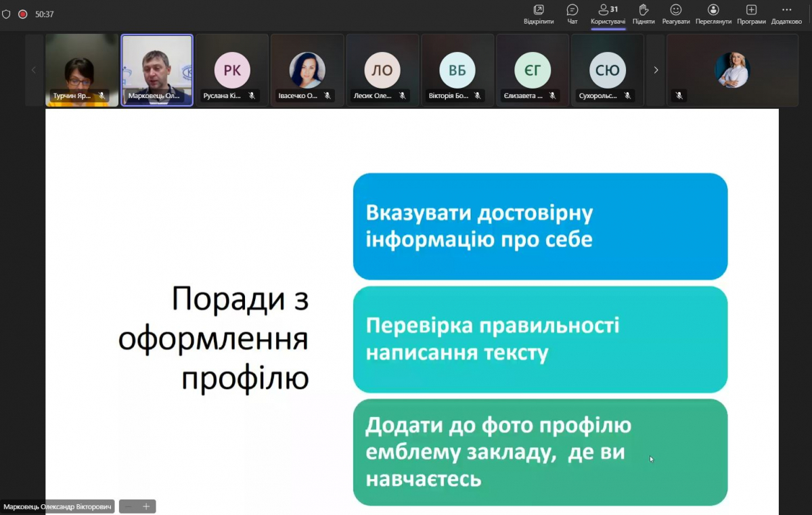This screenshot has width=812, height=515.
Task: Open the Додатково overflow menu
Action: click(786, 14)
